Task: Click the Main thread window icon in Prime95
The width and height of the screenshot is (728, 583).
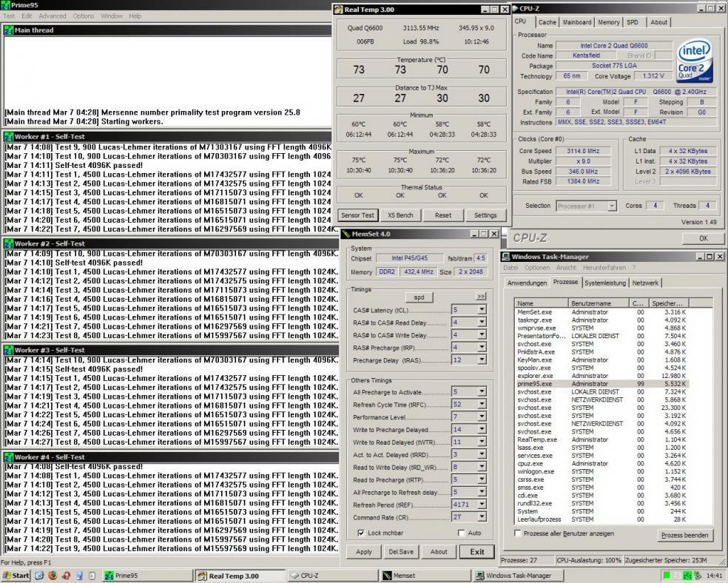Action: 9,30
